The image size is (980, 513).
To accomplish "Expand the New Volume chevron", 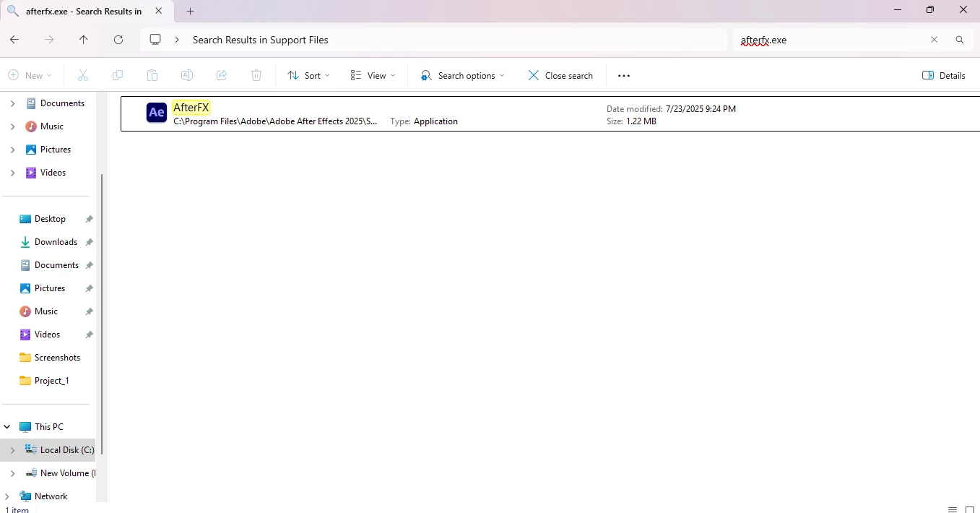I will pos(12,473).
